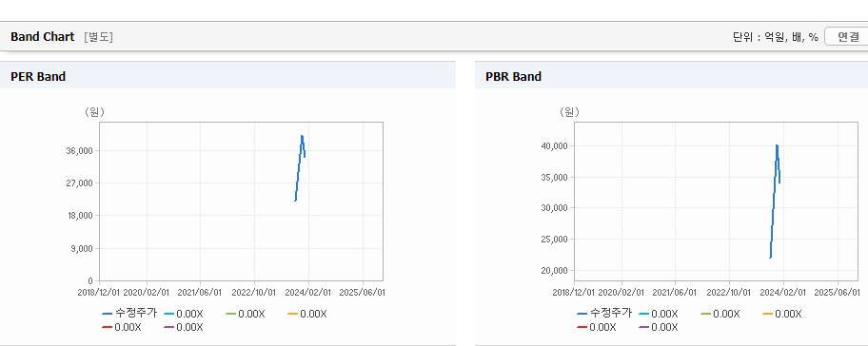
Task: Click the (원) unit label above PER chart
Action: (94, 112)
